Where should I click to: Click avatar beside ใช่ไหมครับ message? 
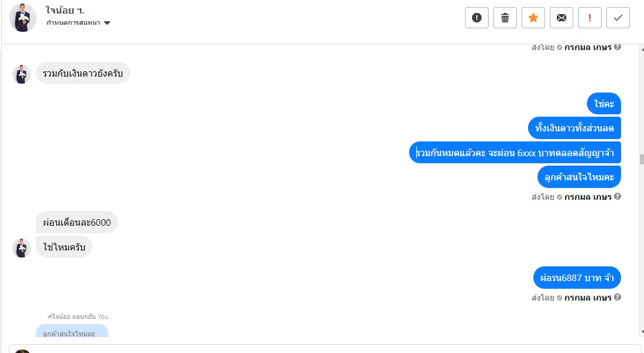coord(22,248)
